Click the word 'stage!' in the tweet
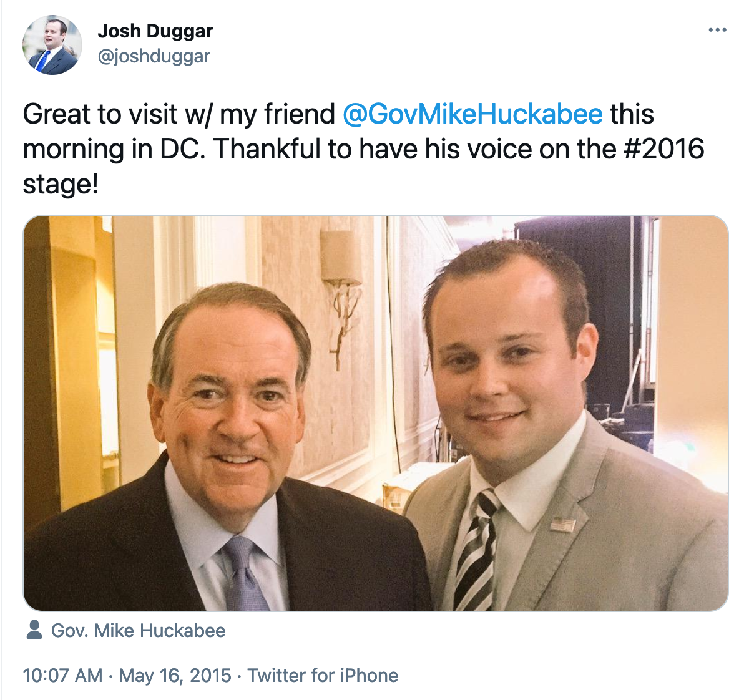Image resolution: width=749 pixels, height=700 pixels. tap(61, 185)
